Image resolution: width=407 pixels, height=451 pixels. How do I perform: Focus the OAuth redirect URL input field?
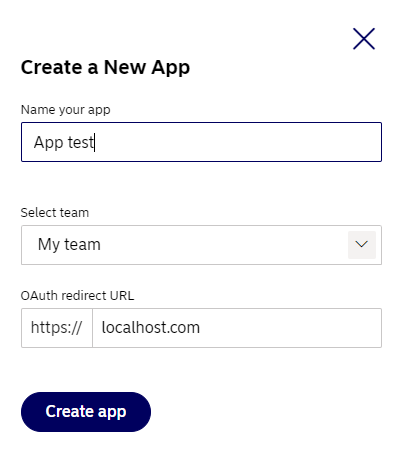coord(237,328)
